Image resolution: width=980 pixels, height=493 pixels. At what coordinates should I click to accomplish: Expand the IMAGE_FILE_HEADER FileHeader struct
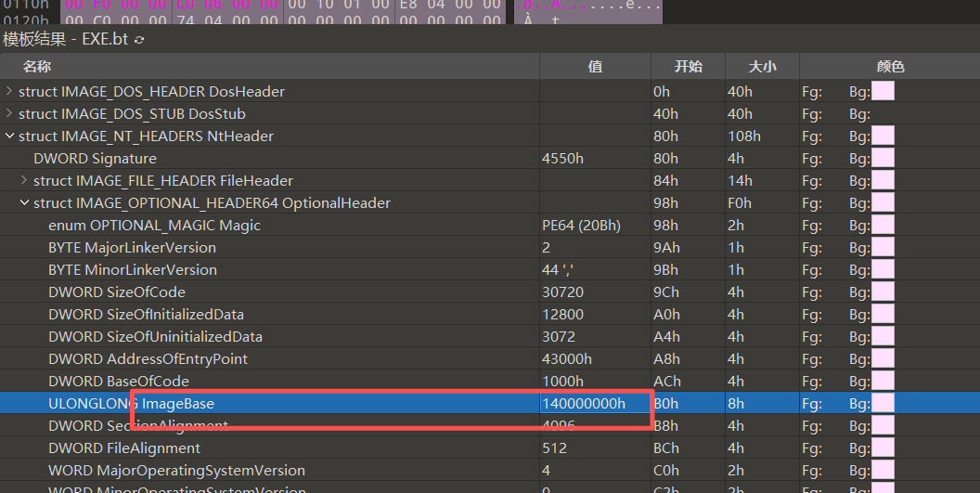click(24, 180)
